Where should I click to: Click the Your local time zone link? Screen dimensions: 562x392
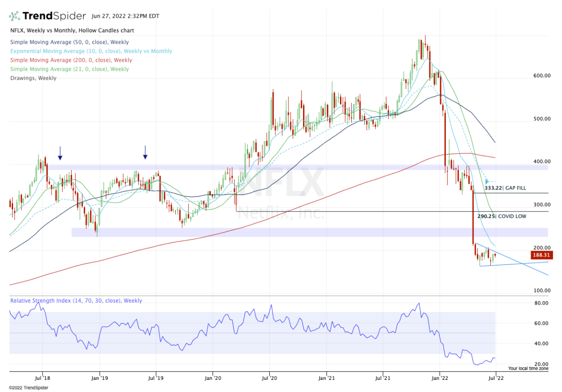tap(528, 368)
